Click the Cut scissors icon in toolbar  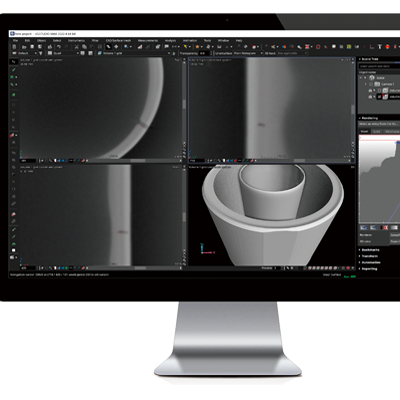coord(76,47)
